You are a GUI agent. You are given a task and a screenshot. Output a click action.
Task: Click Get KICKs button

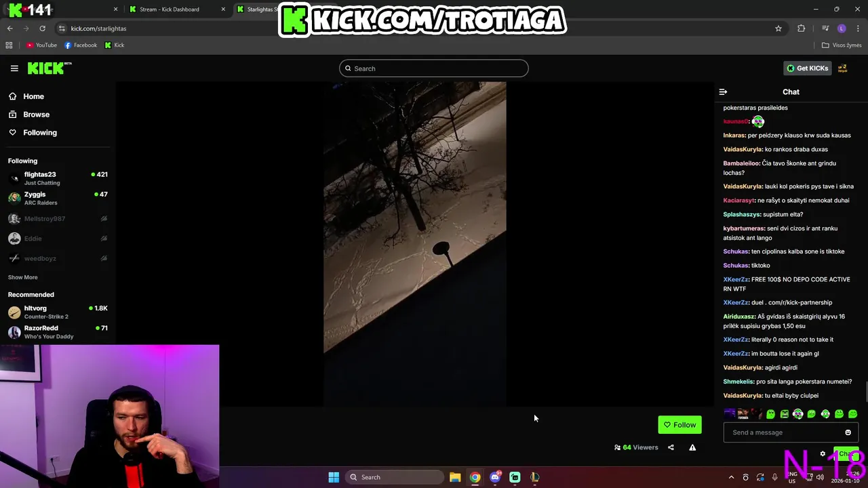click(807, 68)
